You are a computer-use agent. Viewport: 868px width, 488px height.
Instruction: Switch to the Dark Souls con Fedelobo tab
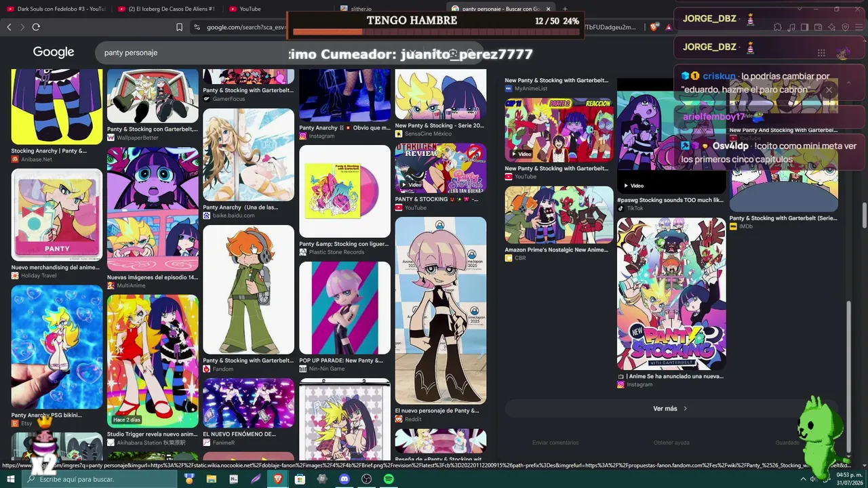(56, 9)
